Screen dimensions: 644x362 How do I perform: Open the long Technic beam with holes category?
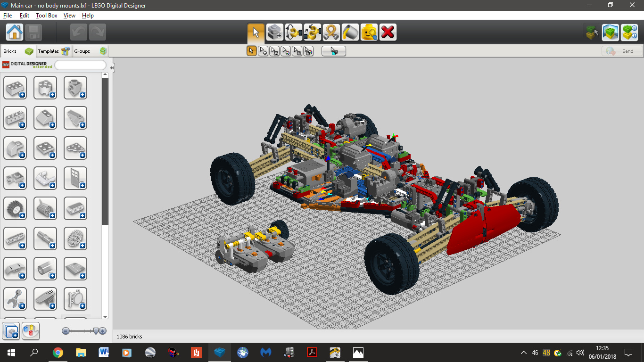[x=15, y=239]
